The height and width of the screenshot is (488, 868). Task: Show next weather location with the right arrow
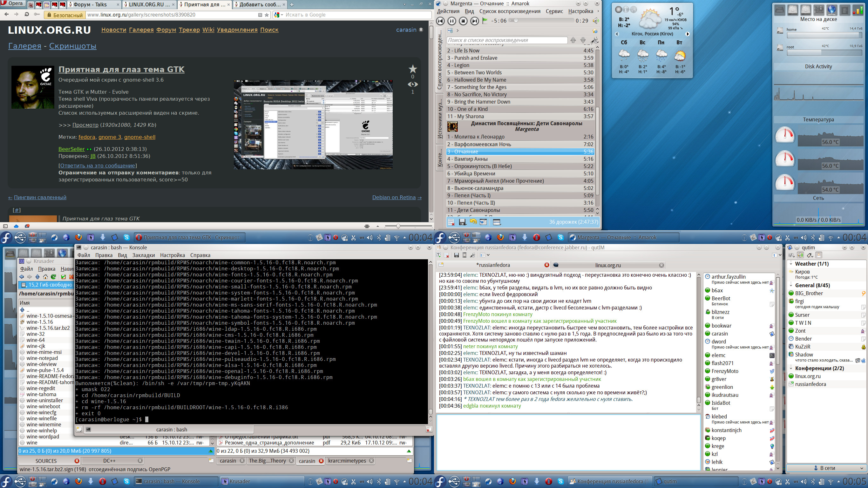[688, 34]
